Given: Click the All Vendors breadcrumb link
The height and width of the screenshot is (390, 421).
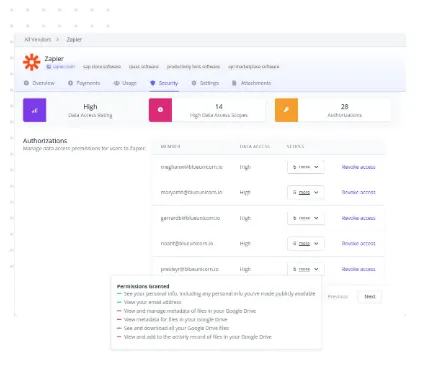Looking at the screenshot, I should (x=38, y=39).
